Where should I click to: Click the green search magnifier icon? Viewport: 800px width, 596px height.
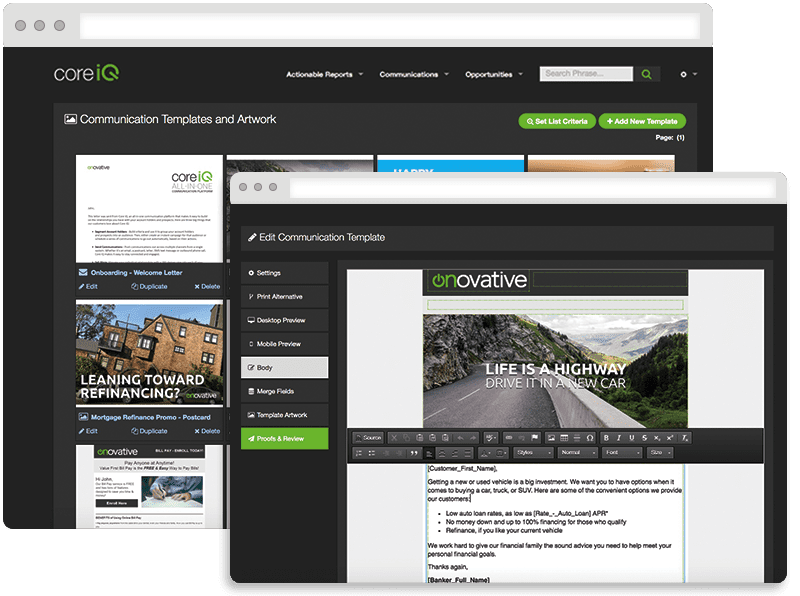pos(646,74)
